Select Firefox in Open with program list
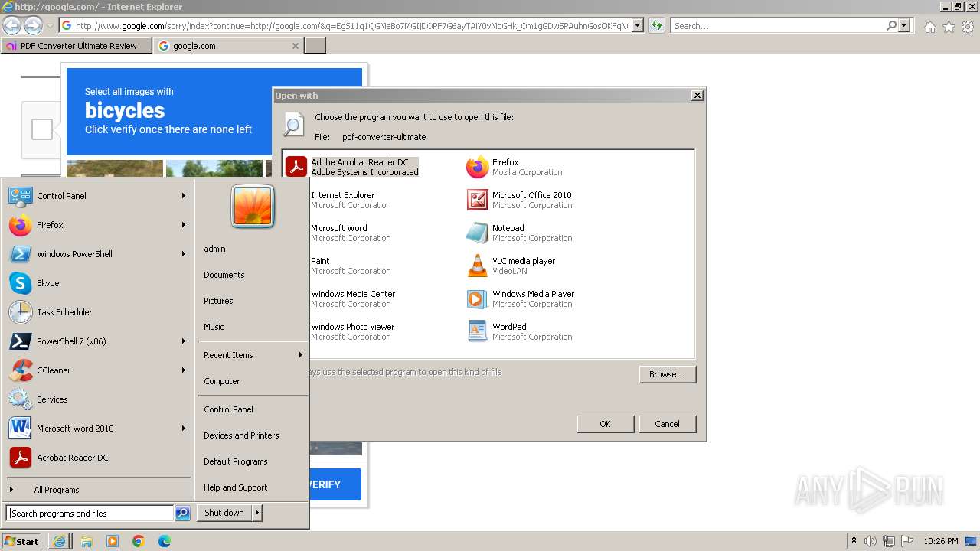This screenshot has height=551, width=980. click(514, 167)
